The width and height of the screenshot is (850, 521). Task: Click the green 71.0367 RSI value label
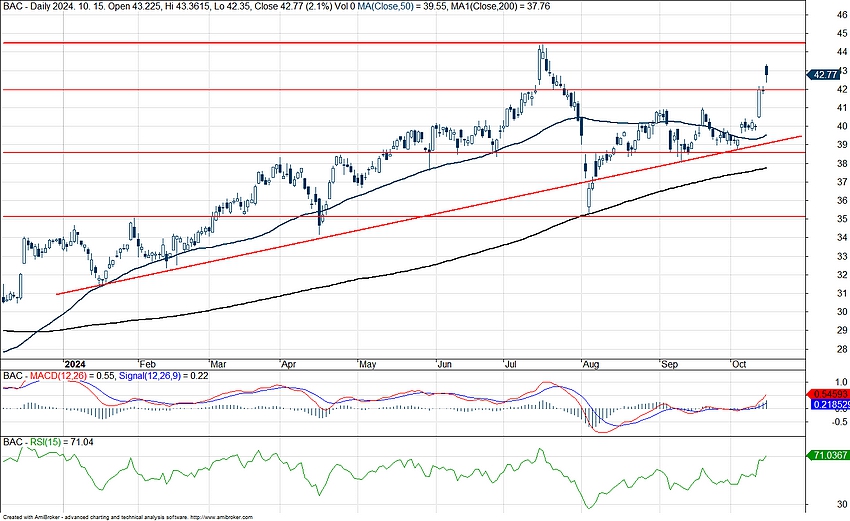coord(828,455)
